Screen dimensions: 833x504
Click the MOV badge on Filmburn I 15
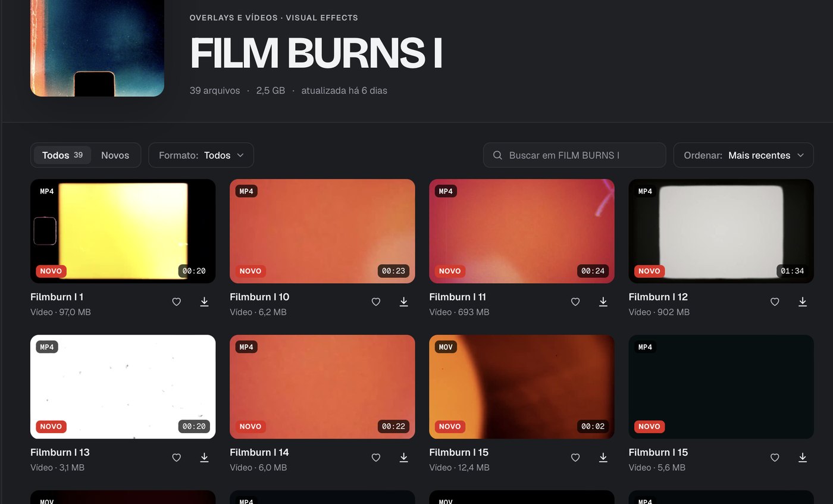(x=446, y=347)
